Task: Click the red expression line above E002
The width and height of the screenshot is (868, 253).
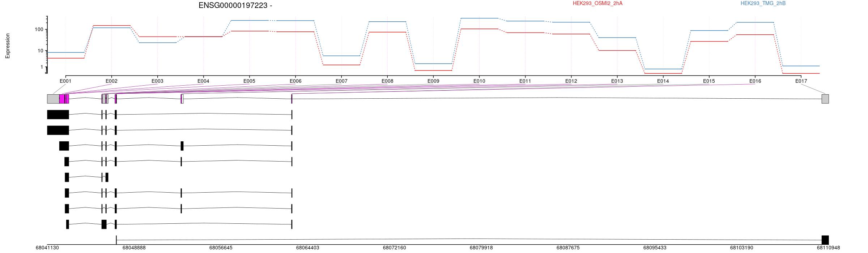Action: coord(111,26)
